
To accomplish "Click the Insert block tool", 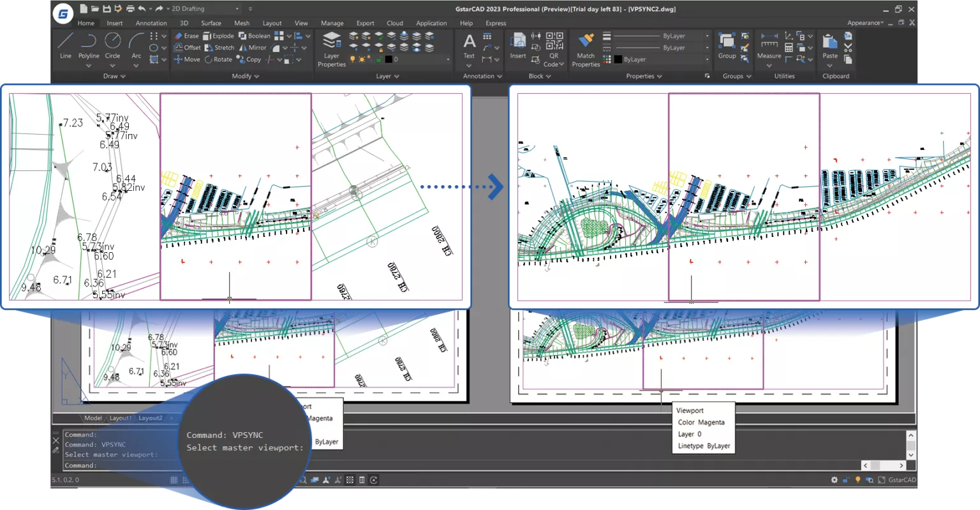I will pyautogui.click(x=518, y=45).
